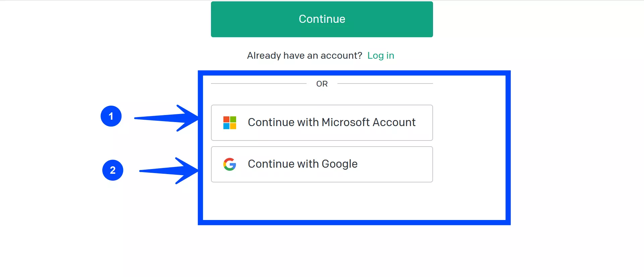Click the "Already have an account?" text

pos(305,56)
